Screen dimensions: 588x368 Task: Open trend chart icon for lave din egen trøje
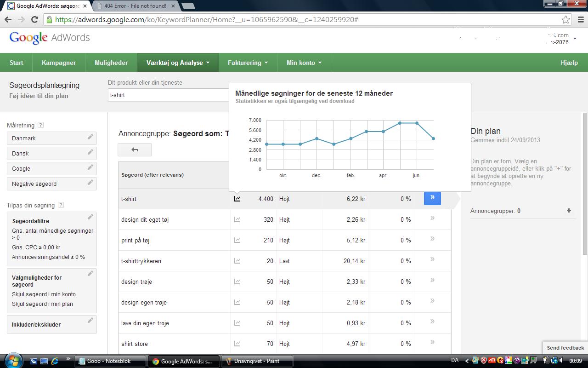click(x=237, y=323)
